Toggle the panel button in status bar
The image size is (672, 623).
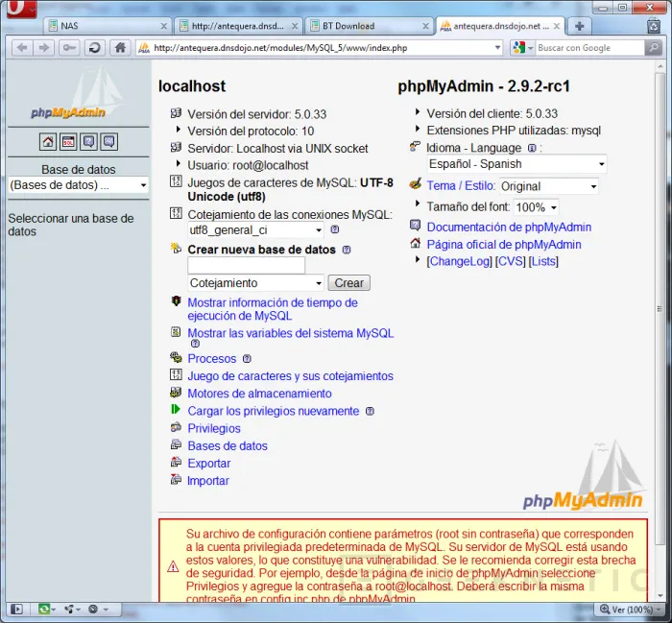pos(16,609)
